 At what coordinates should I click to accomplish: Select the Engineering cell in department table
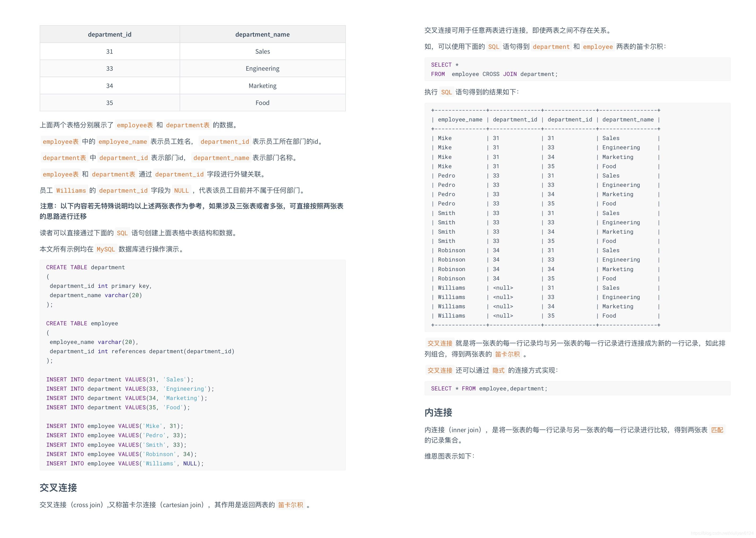(x=262, y=69)
